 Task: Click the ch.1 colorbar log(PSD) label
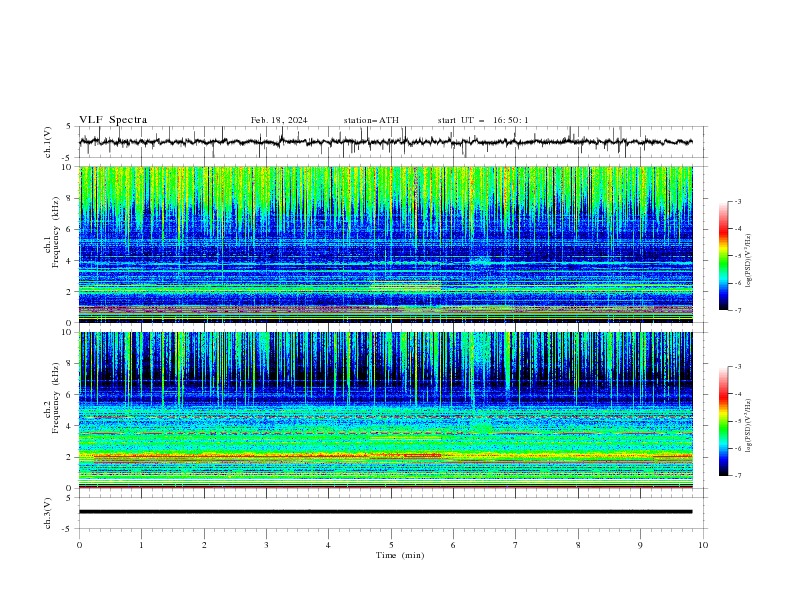click(749, 261)
